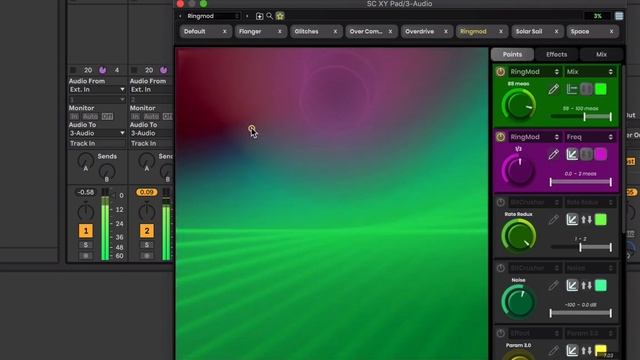640x360 pixels.
Task: Click the 0.0 - 2 range slider
Action: pyautogui.click(x=581, y=182)
